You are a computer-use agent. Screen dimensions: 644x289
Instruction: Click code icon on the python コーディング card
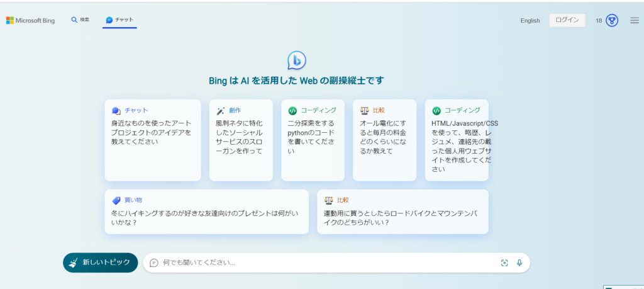(292, 111)
